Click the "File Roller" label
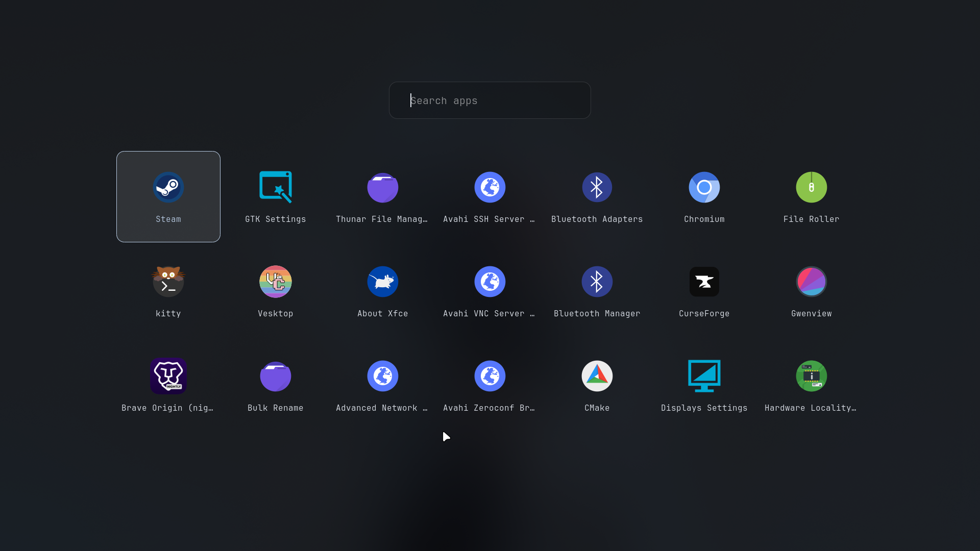980x551 pixels. 812,219
